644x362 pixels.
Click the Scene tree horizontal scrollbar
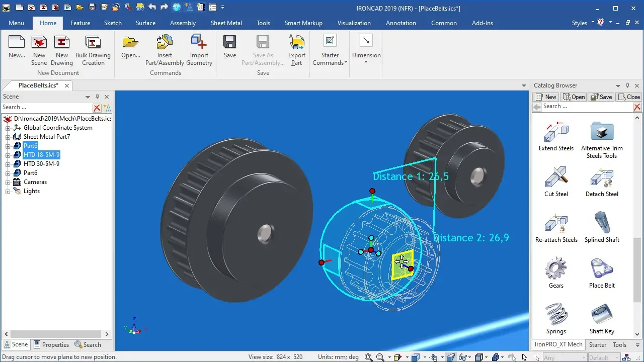pyautogui.click(x=56, y=334)
